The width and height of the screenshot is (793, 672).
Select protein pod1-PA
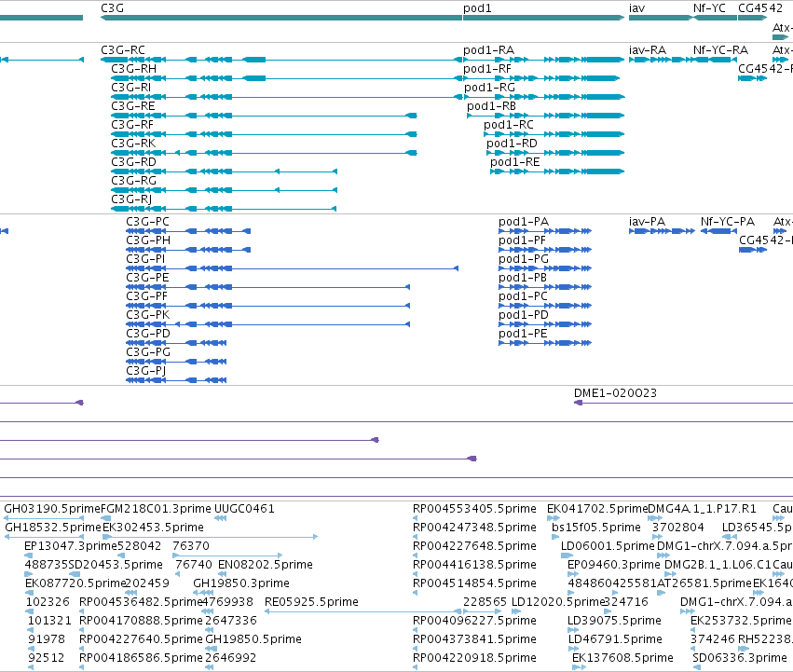tap(524, 222)
